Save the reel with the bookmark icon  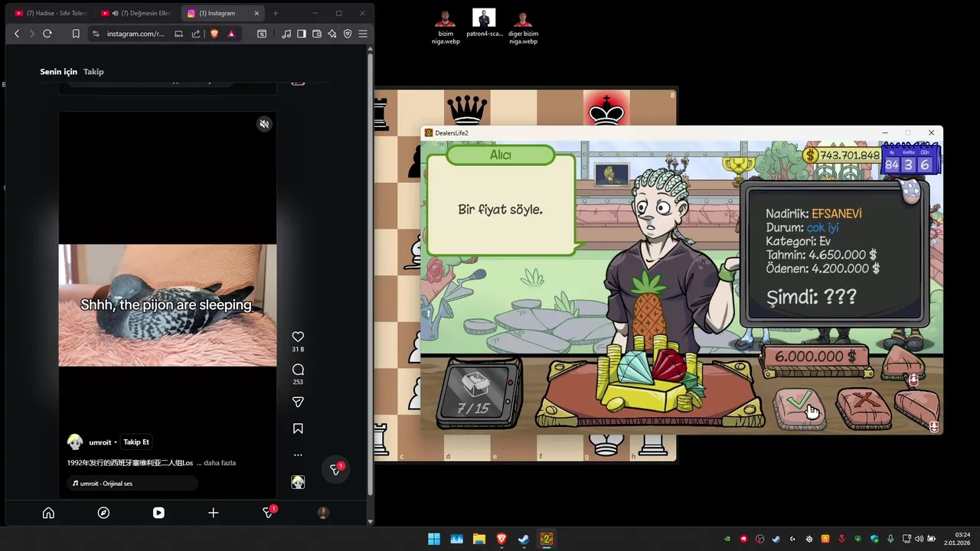(x=298, y=429)
